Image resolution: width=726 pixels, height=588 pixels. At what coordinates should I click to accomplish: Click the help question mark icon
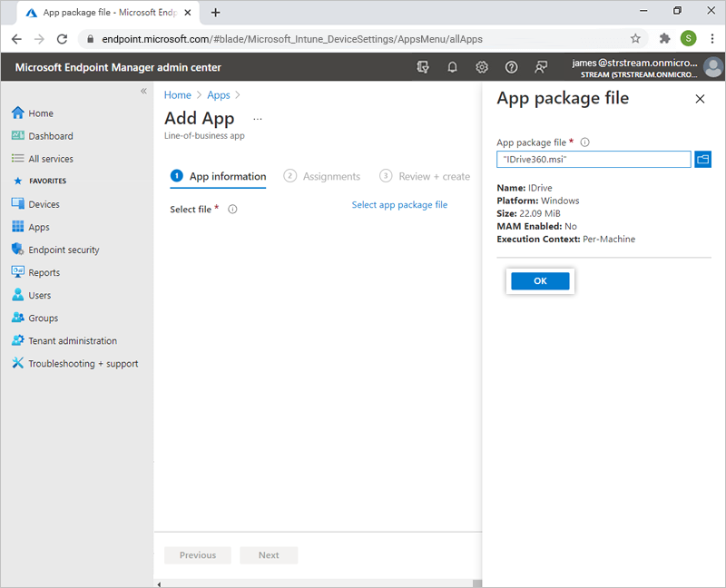pos(512,67)
